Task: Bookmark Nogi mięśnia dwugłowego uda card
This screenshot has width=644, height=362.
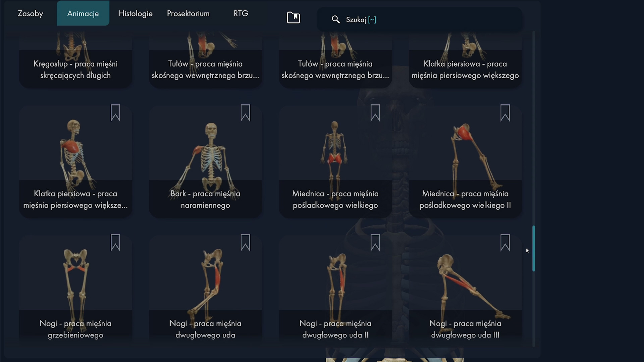Action: 245,243
